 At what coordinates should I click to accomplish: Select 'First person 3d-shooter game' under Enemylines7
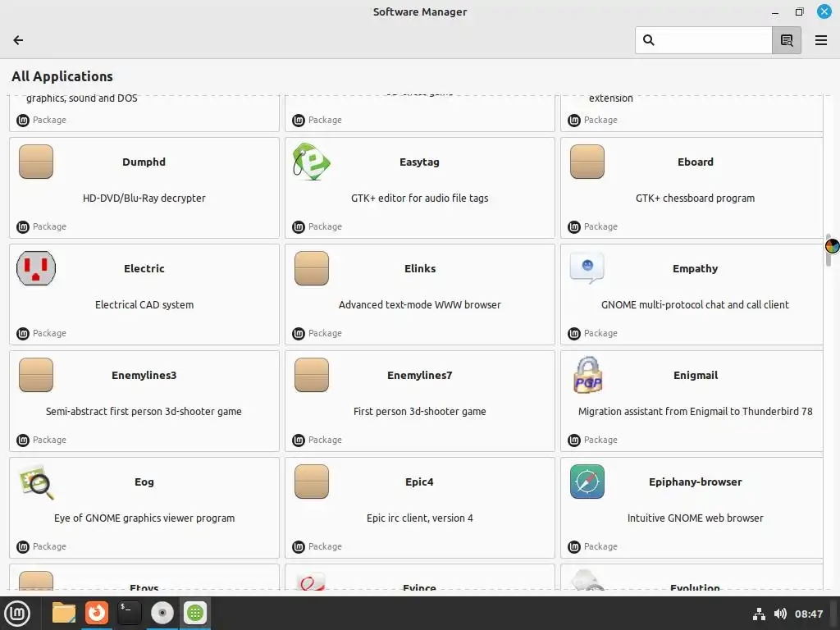tap(419, 412)
